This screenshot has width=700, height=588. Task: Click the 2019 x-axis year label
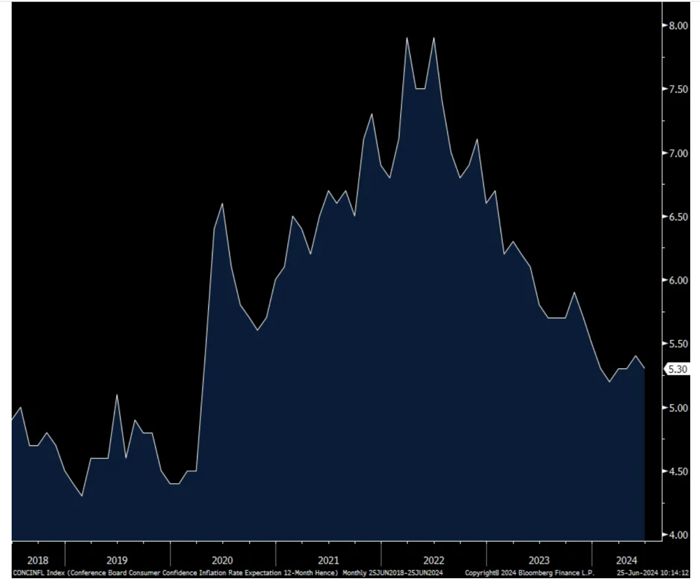[x=116, y=561]
